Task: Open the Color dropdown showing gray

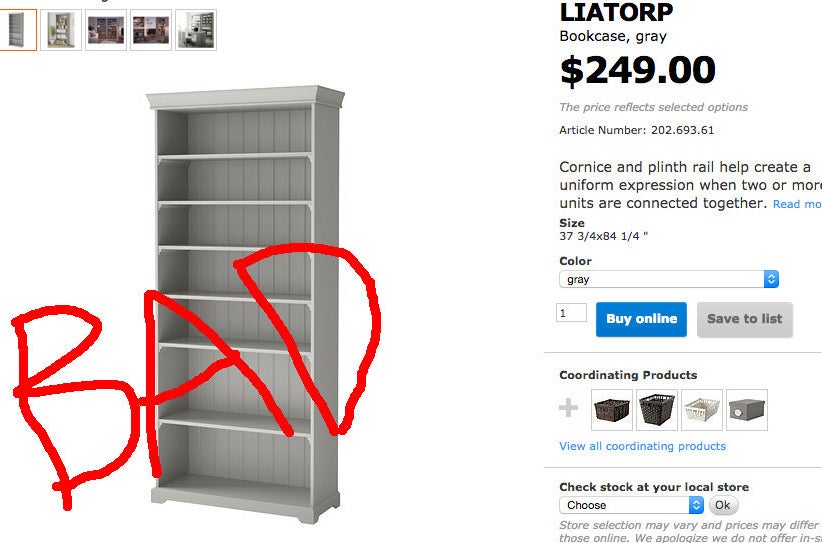Action: (669, 279)
